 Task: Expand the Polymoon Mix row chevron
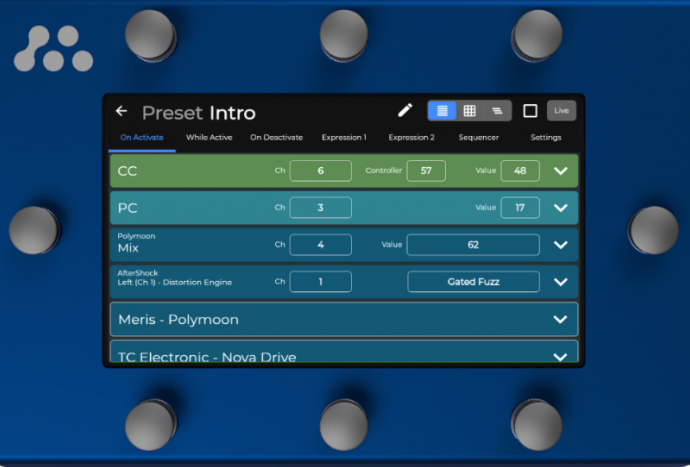pyautogui.click(x=560, y=245)
